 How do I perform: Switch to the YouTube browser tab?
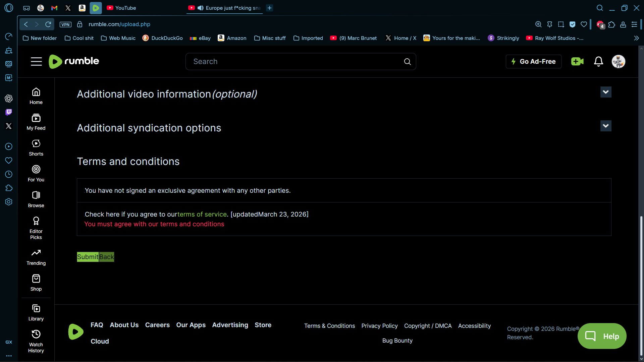[121, 8]
